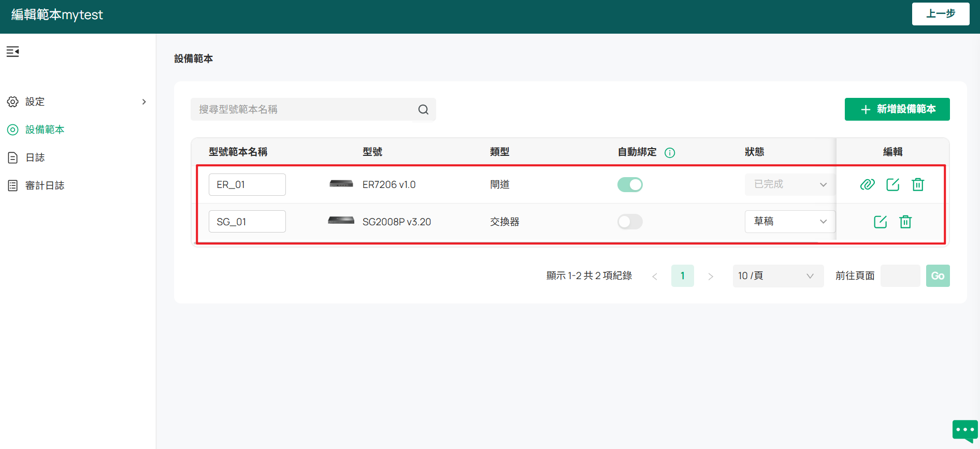Click the link icon for ER_01
980x449 pixels.
point(868,184)
